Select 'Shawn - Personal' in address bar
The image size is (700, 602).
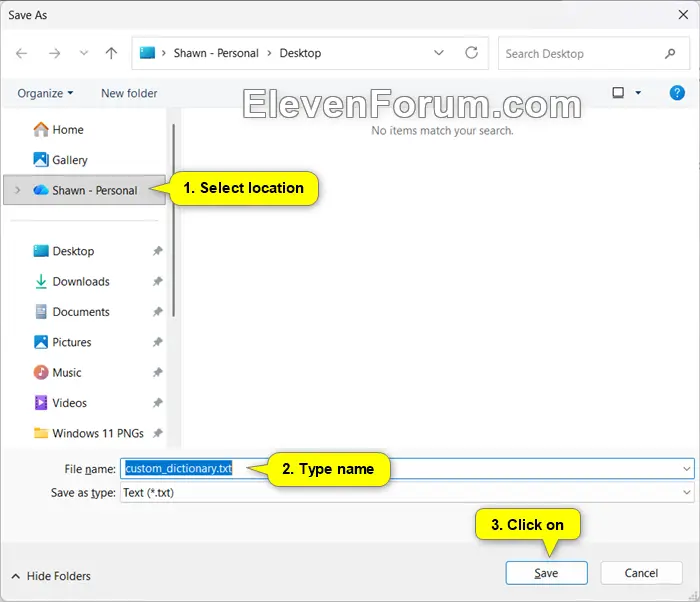coord(216,53)
